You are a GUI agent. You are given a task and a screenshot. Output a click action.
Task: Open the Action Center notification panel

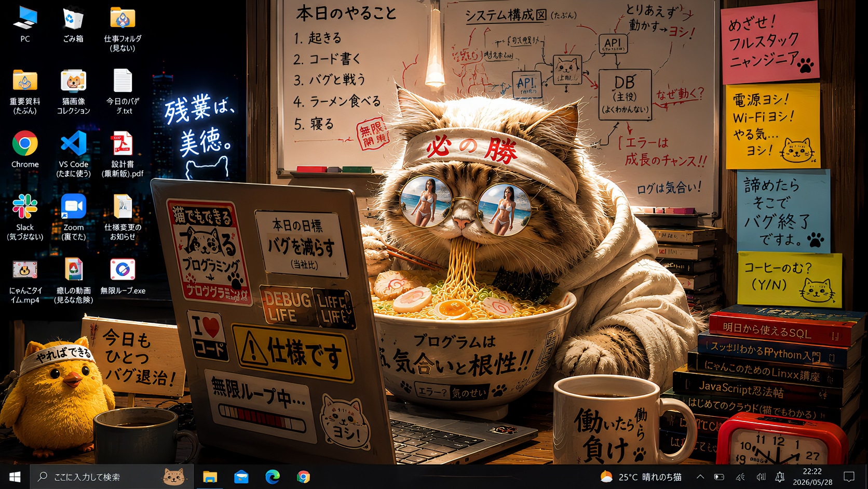(x=849, y=477)
